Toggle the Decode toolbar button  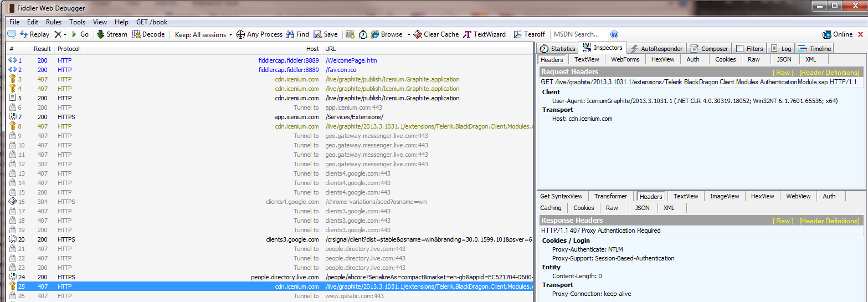[x=148, y=34]
